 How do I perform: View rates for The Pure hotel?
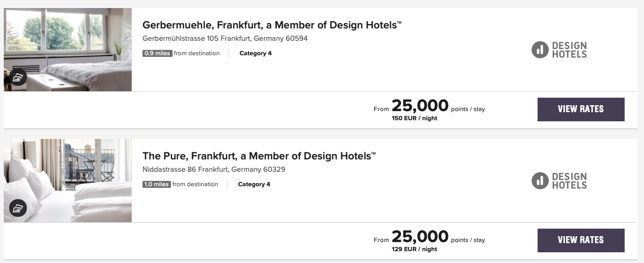coord(581,240)
